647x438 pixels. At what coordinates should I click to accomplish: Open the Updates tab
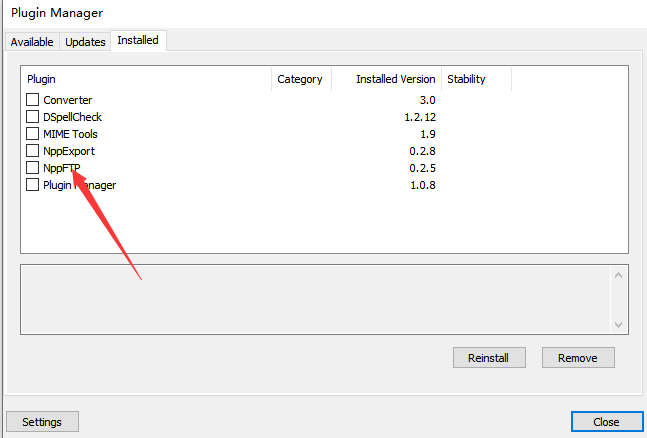click(x=85, y=42)
